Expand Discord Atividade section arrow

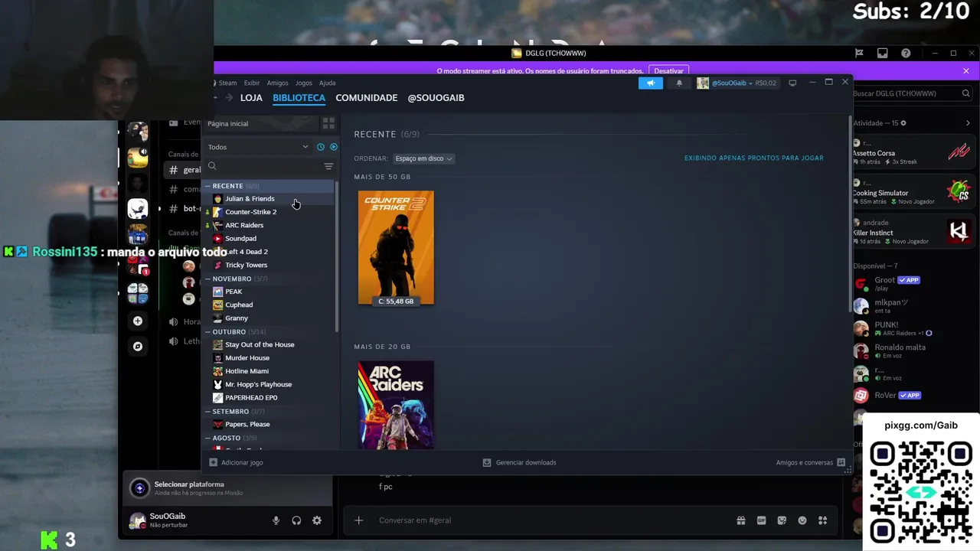pyautogui.click(x=968, y=123)
